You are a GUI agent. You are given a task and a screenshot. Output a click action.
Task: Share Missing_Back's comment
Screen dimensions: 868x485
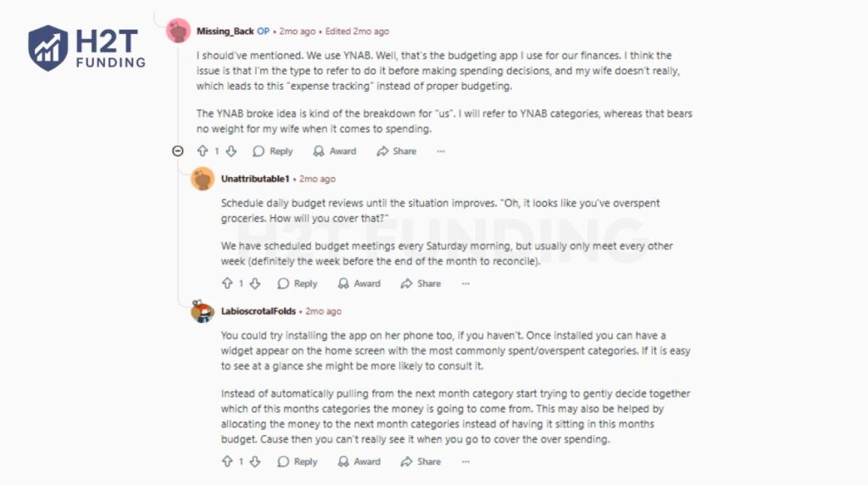coord(396,151)
